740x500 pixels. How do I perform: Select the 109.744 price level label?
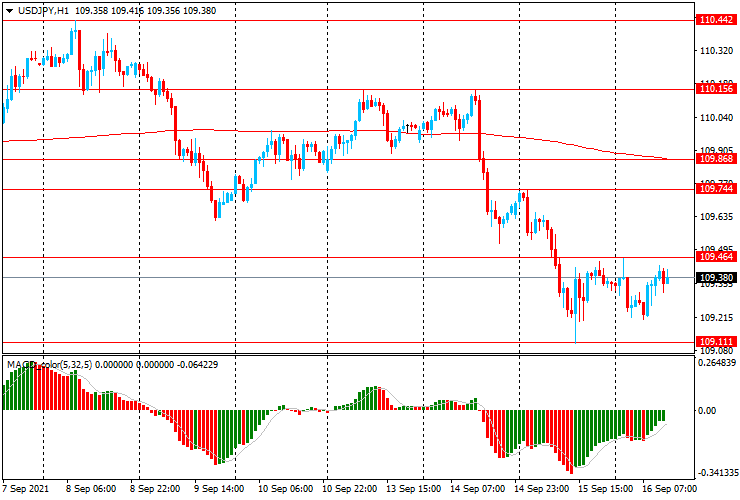(x=716, y=189)
